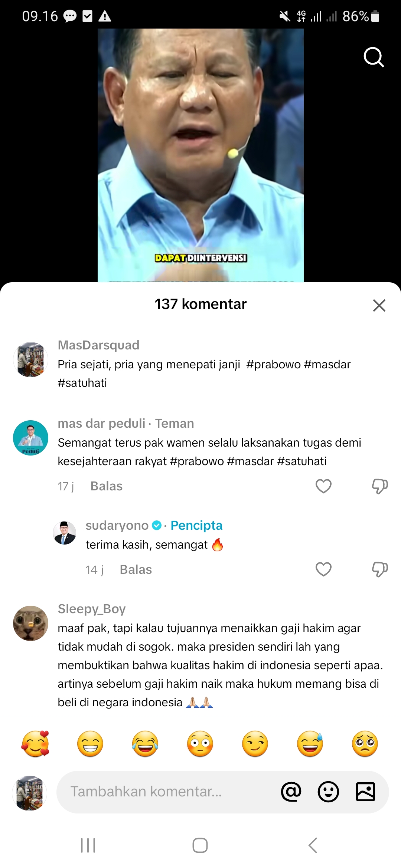Insert the crying-laughing emoji

tap(145, 744)
